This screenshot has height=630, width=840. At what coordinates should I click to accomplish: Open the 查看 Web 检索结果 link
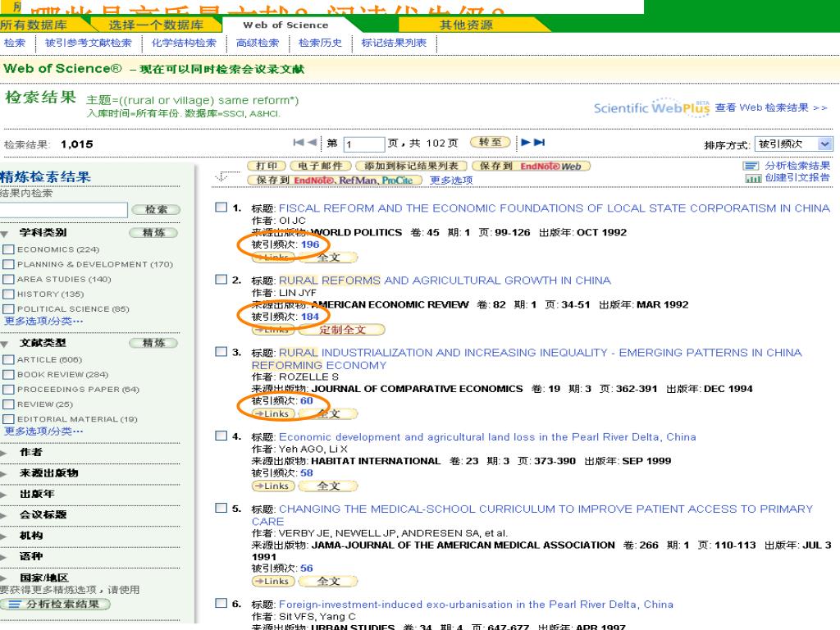pyautogui.click(x=771, y=107)
